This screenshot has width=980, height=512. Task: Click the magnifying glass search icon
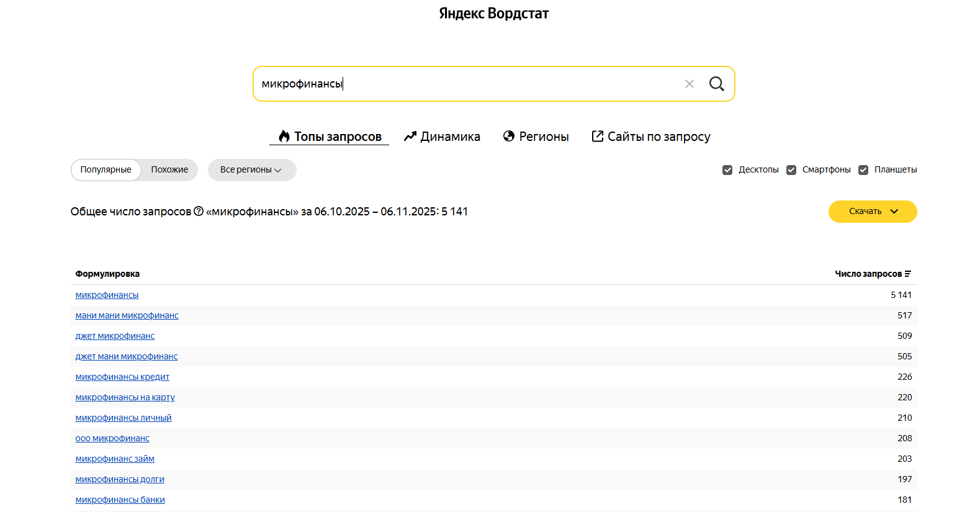pyautogui.click(x=716, y=84)
